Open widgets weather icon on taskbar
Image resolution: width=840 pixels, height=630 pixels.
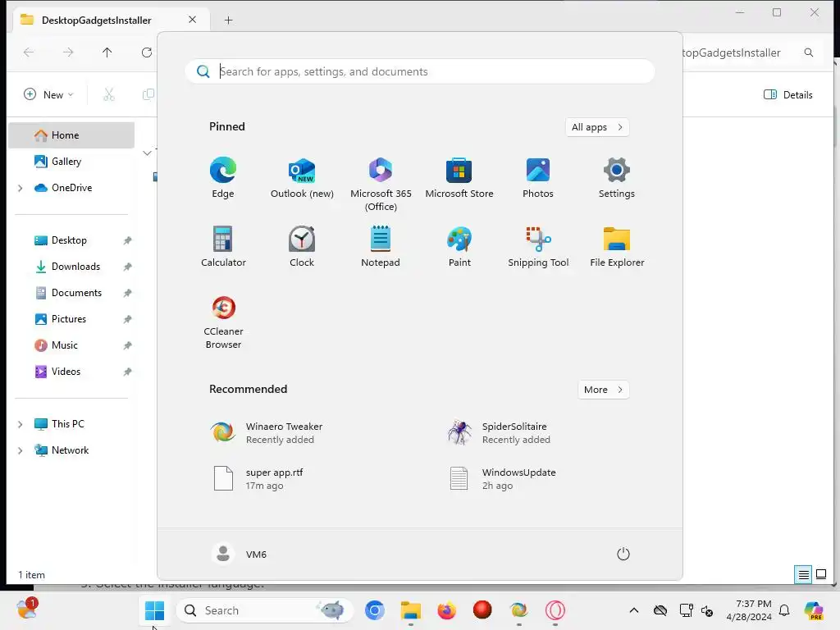tap(26, 609)
